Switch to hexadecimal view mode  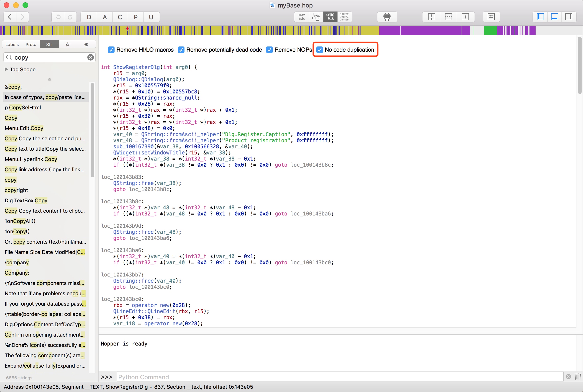(x=344, y=17)
